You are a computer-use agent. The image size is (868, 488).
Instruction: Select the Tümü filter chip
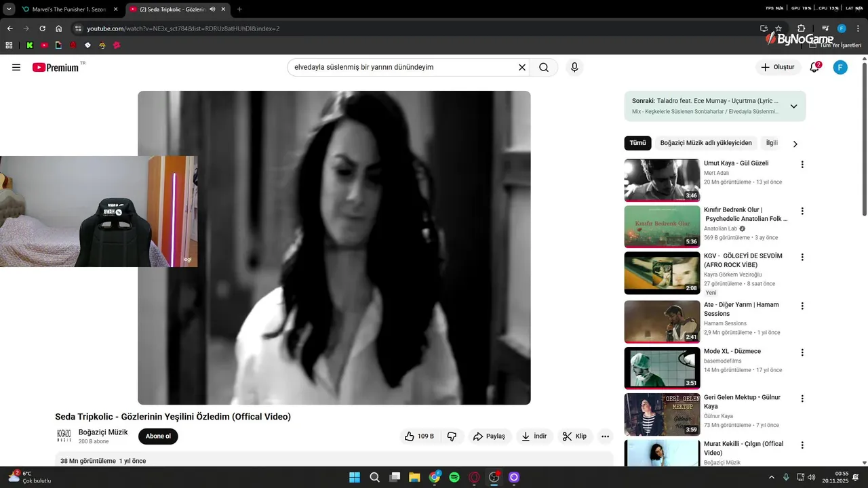(637, 143)
